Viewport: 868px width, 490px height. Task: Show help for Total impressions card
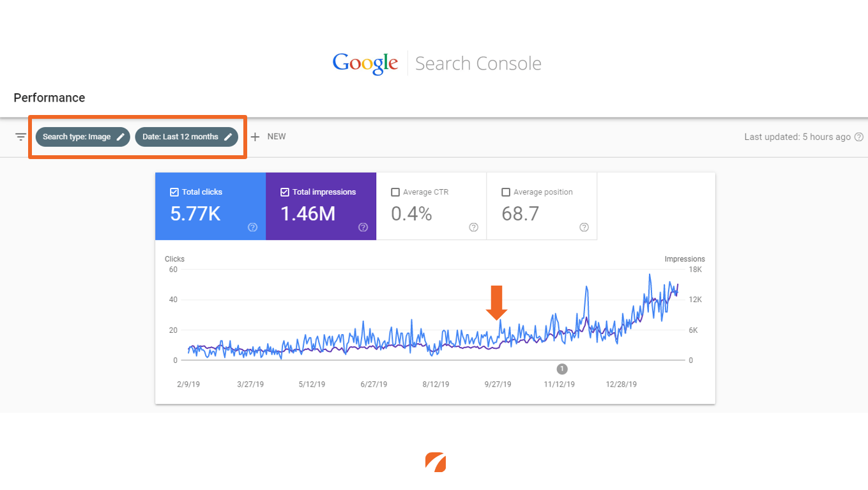pyautogui.click(x=363, y=227)
